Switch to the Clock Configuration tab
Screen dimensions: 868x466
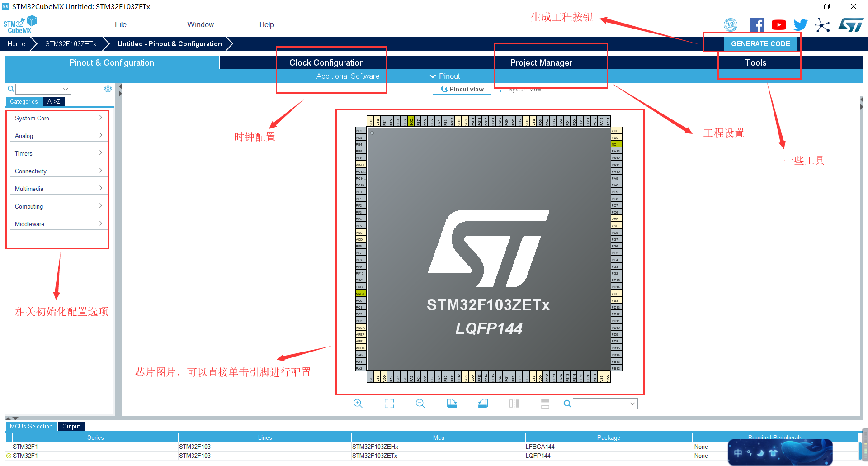click(x=326, y=62)
